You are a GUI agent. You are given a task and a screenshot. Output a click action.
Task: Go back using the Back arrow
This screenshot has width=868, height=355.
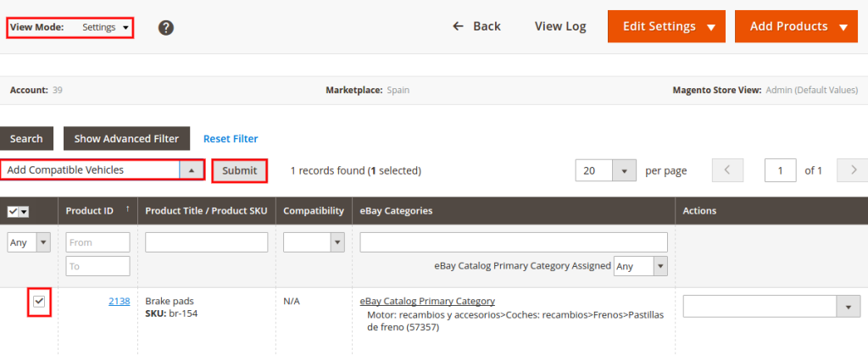tap(476, 26)
